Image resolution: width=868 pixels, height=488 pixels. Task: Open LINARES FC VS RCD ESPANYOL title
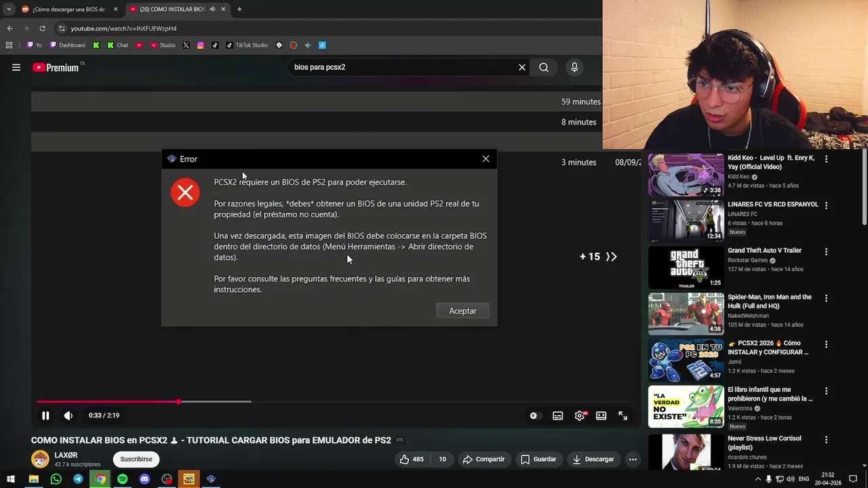click(773, 204)
